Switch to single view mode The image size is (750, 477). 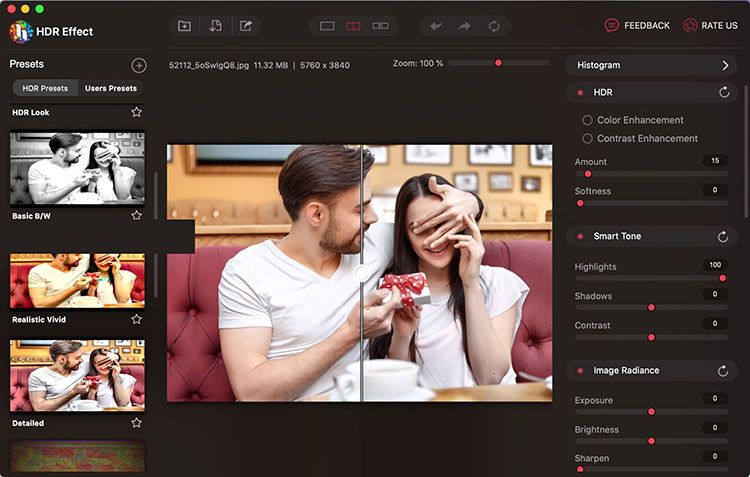[327, 26]
